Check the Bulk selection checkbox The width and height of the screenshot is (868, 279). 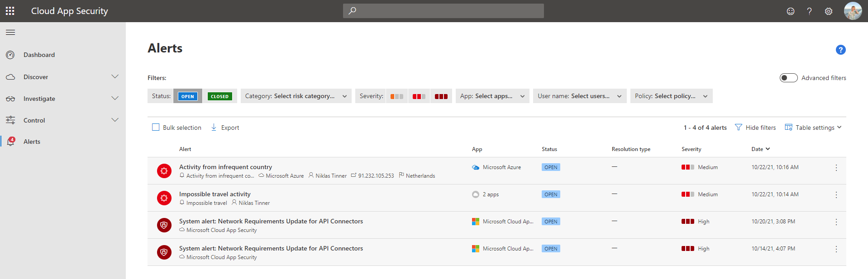click(x=156, y=128)
